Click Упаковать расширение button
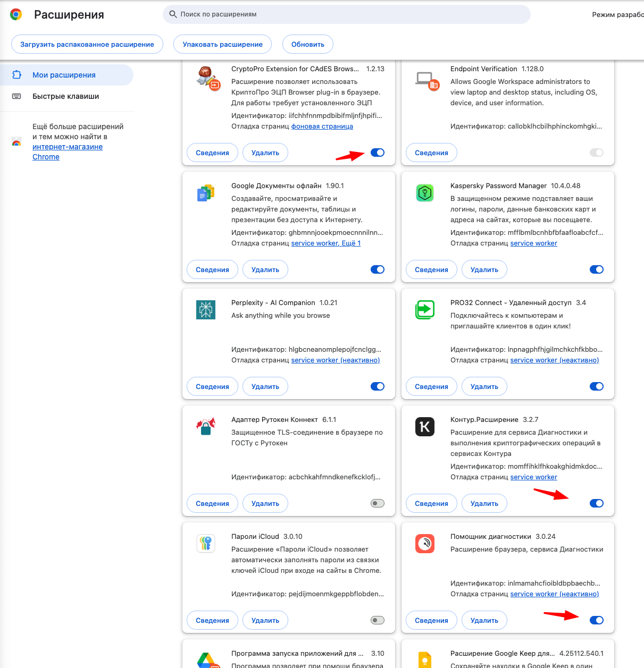Image resolution: width=644 pixels, height=668 pixels. (223, 44)
